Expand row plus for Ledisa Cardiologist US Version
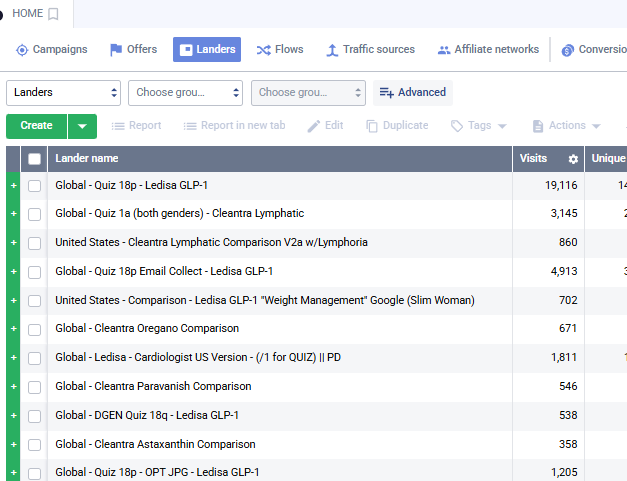 pyautogui.click(x=14, y=358)
